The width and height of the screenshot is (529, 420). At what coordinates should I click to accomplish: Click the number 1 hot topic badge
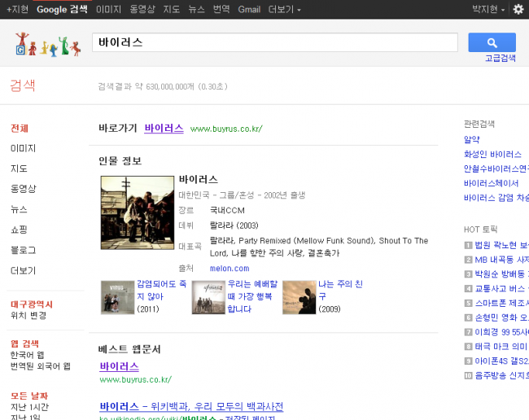point(468,245)
